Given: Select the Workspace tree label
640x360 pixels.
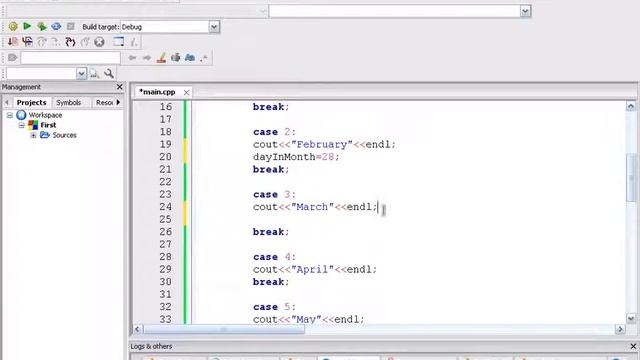Looking at the screenshot, I should click(45, 115).
